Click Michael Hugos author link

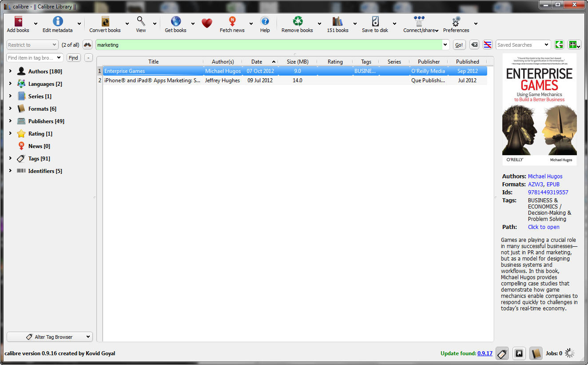point(545,176)
